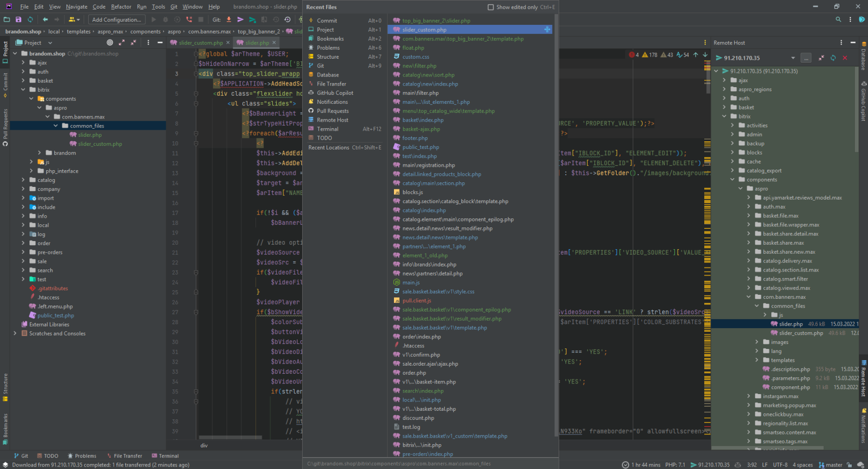Switch to the slider_custom.php editor tab
The height and width of the screenshot is (469, 868).
point(201,43)
